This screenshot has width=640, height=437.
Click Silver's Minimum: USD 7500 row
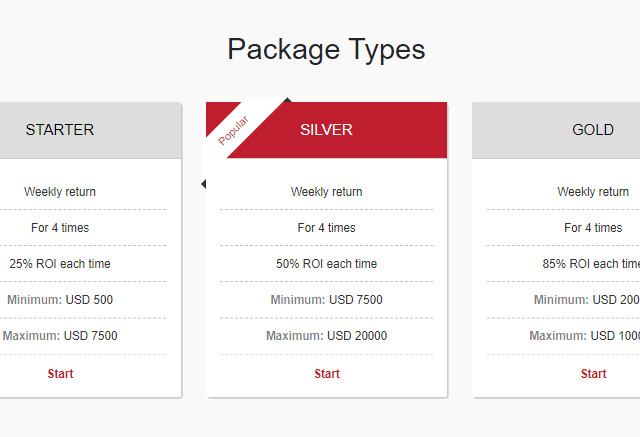coord(327,299)
